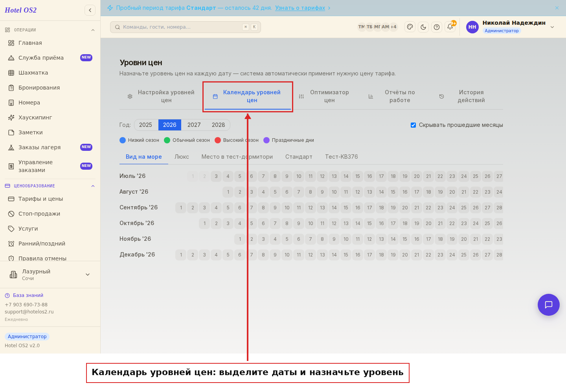Image resolution: width=566 pixels, height=392 pixels.
Task: Open База знаний link
Action: pyautogui.click(x=28, y=295)
